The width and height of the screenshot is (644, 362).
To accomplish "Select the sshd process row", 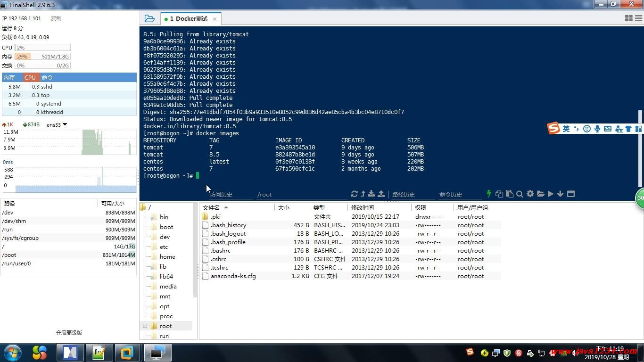I will click(69, 87).
